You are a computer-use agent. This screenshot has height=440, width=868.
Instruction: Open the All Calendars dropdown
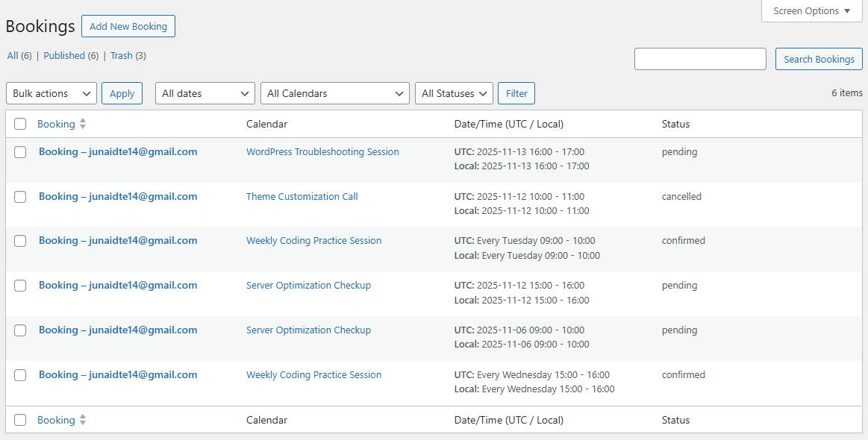tap(334, 92)
